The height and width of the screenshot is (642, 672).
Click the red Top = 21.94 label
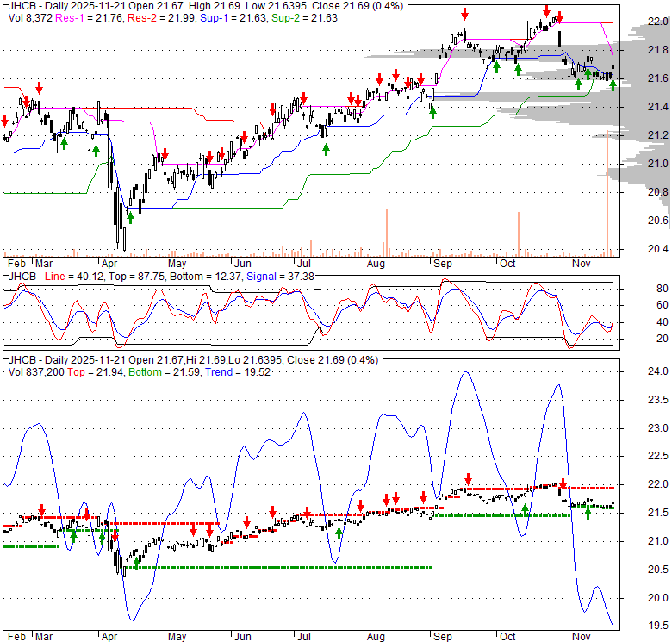(96, 372)
